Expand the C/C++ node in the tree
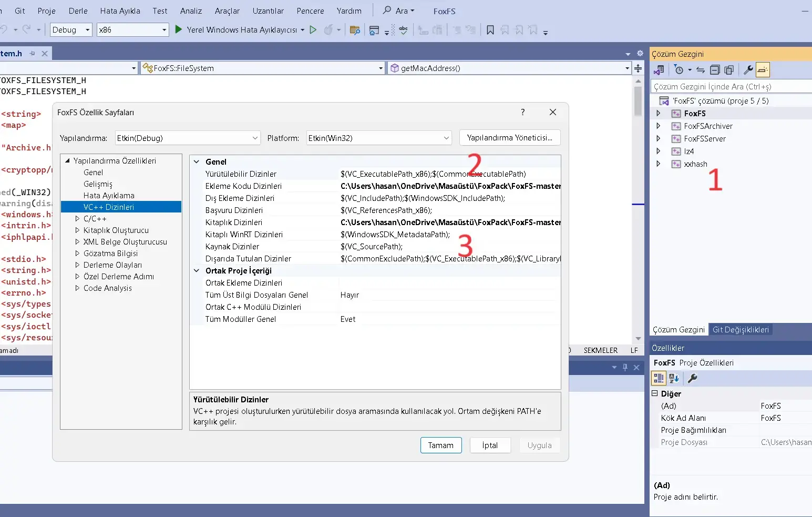812x517 pixels. pos(78,219)
